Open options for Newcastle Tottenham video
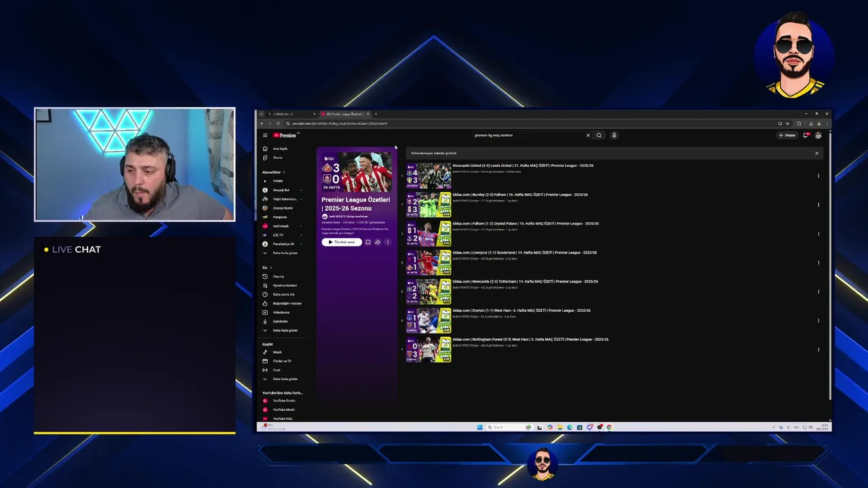 point(818,292)
